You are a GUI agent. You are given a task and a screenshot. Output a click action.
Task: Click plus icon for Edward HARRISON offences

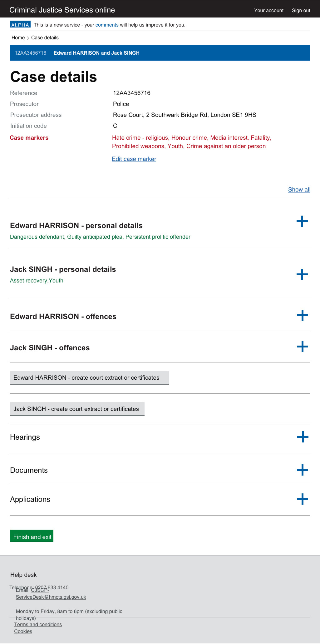pos(302,315)
